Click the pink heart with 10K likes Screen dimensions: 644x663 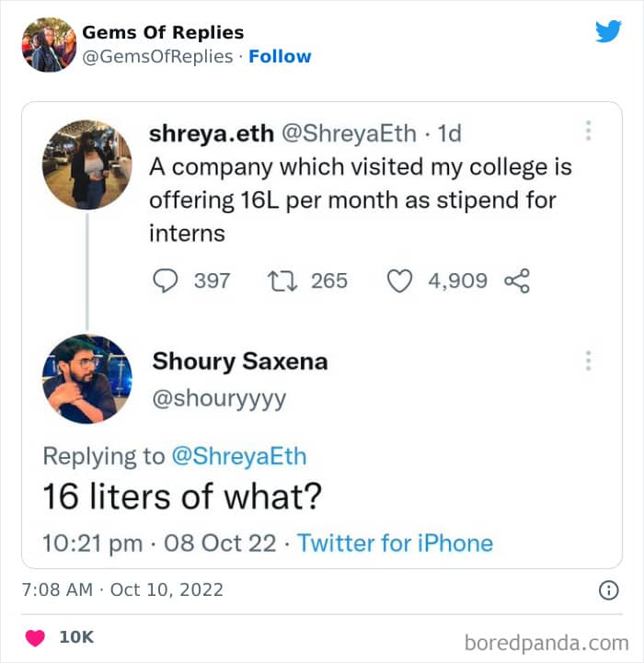click(35, 637)
